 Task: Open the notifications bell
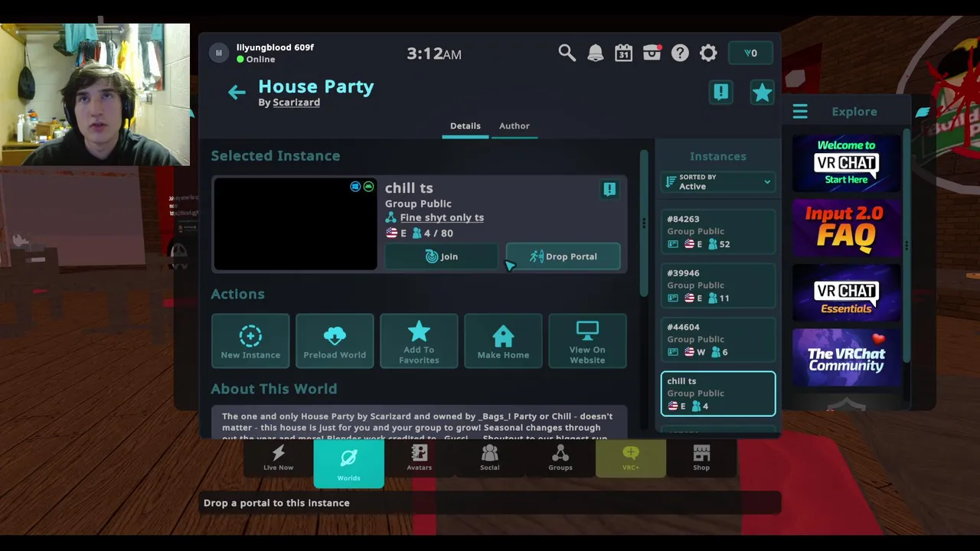pyautogui.click(x=595, y=53)
